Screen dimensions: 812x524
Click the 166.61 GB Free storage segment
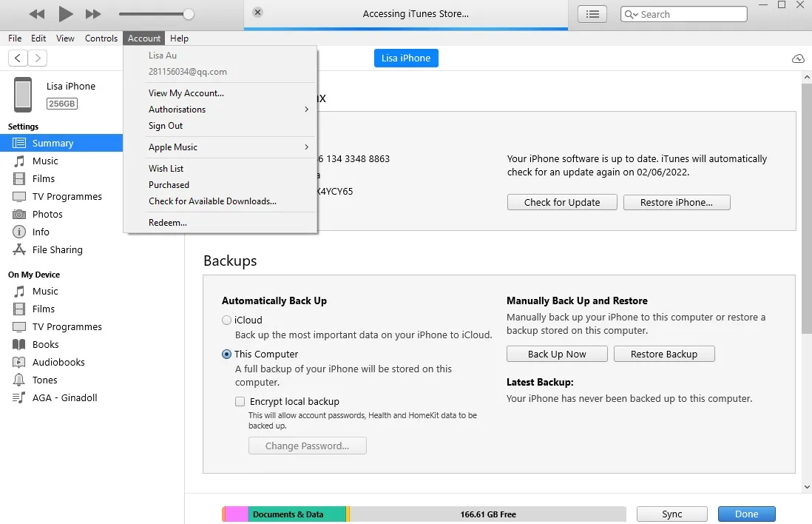click(488, 514)
